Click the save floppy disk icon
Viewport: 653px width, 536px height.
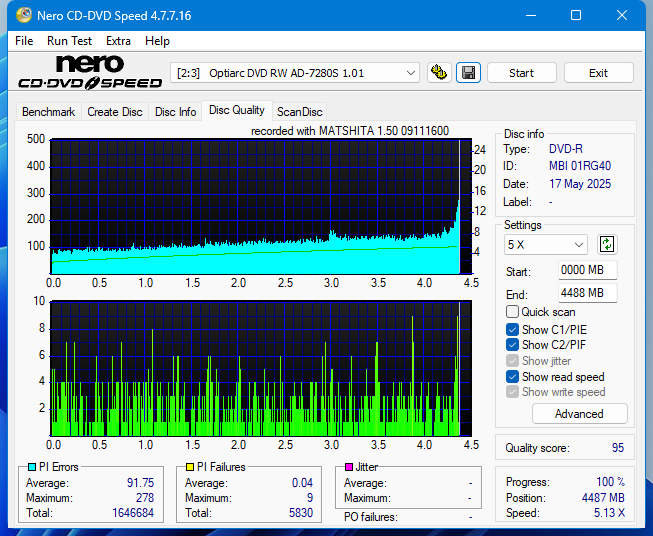(x=468, y=73)
